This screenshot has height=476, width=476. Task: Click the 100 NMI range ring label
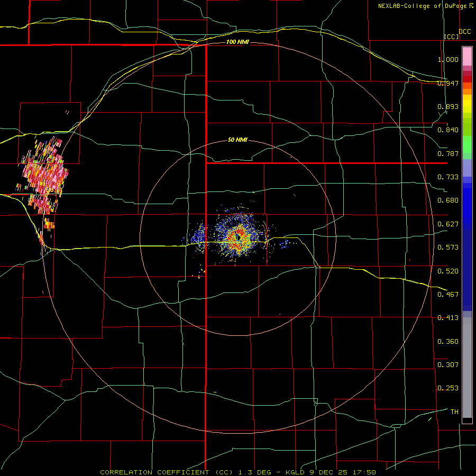point(237,42)
